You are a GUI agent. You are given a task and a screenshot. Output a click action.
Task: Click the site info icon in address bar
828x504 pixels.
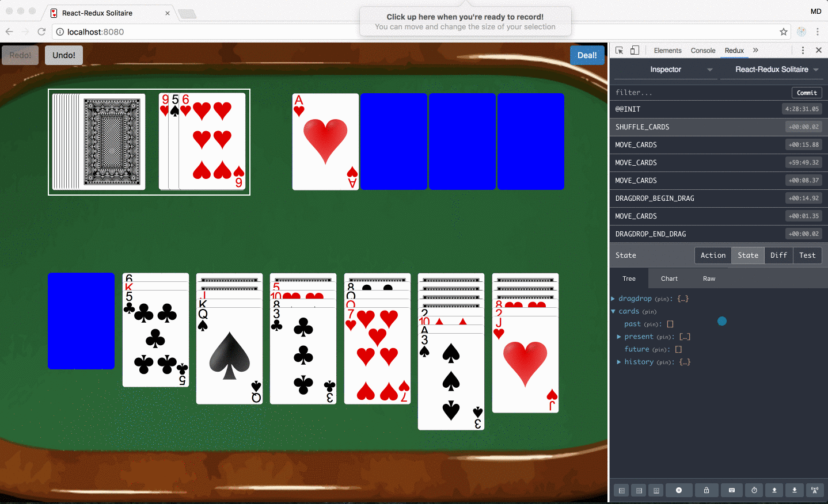[x=60, y=32]
